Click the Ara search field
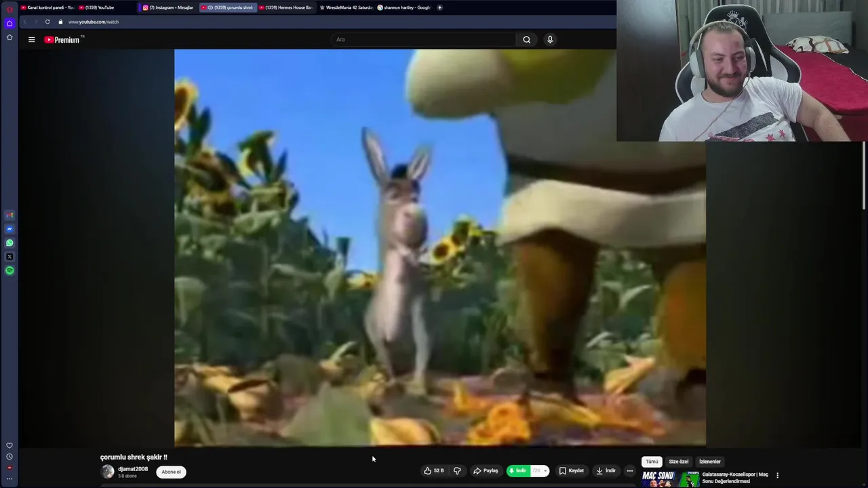Viewport: 868px width, 488px height. (424, 39)
